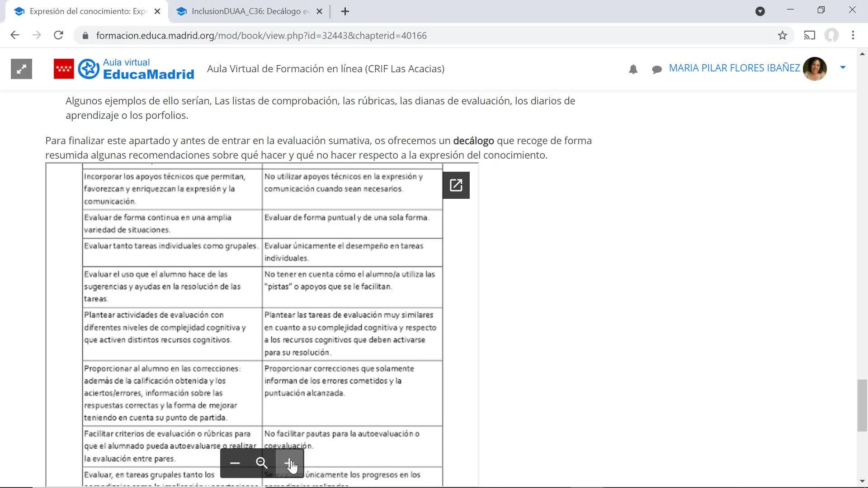
Task: Click the user profile avatar photo
Action: pos(815,69)
